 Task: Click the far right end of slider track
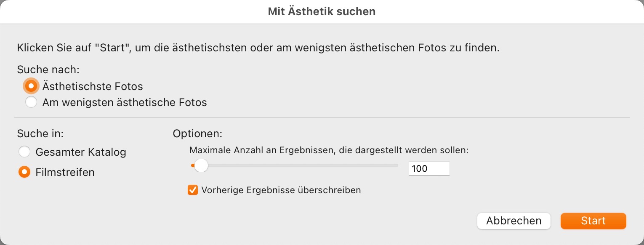pos(396,166)
